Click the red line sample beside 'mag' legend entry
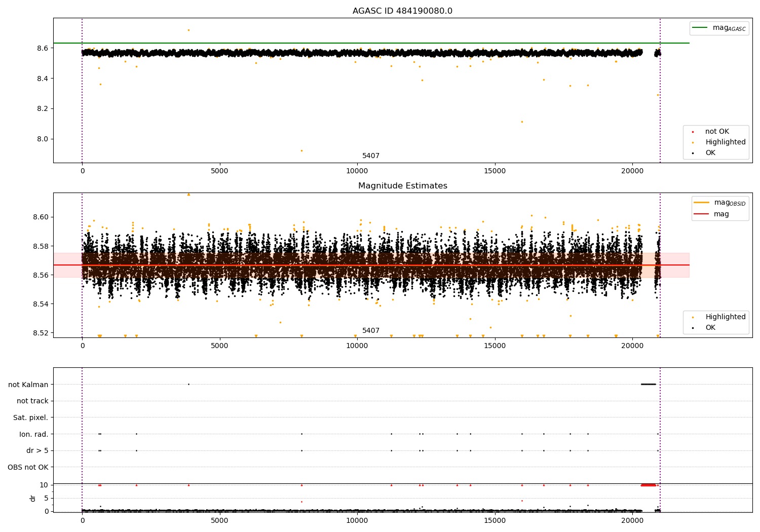Screen dimensions: 760x532 [x=701, y=214]
